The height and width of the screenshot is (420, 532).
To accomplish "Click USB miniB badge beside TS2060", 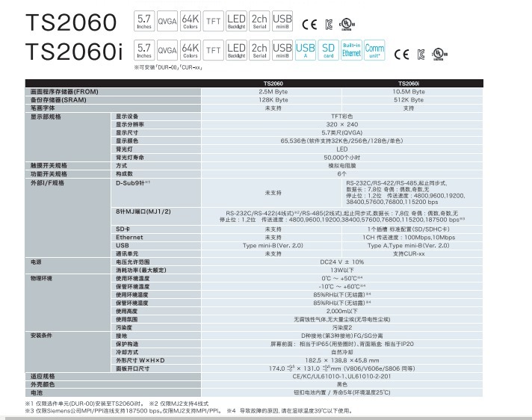I will pos(282,21).
